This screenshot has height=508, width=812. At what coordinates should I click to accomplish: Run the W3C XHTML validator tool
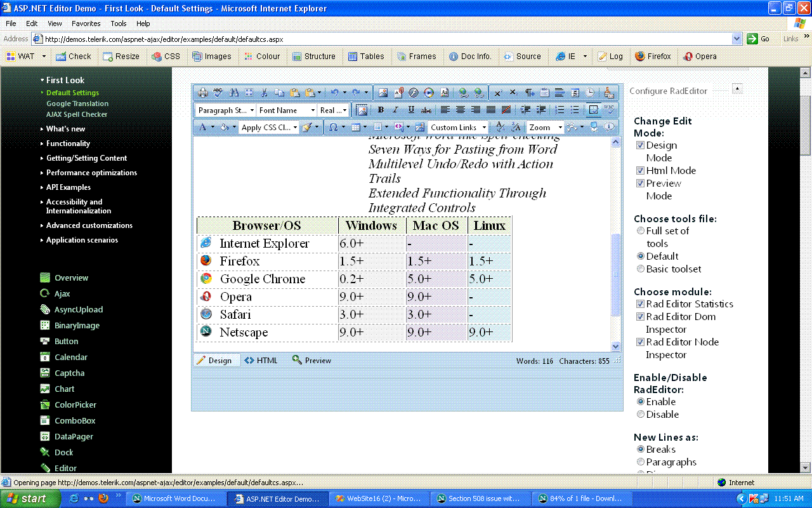pyautogui.click(x=609, y=110)
